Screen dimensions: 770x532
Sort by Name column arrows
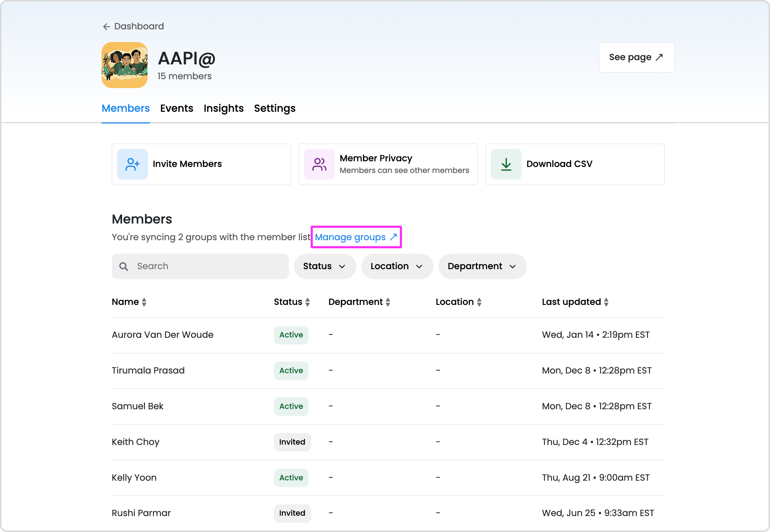click(x=144, y=302)
